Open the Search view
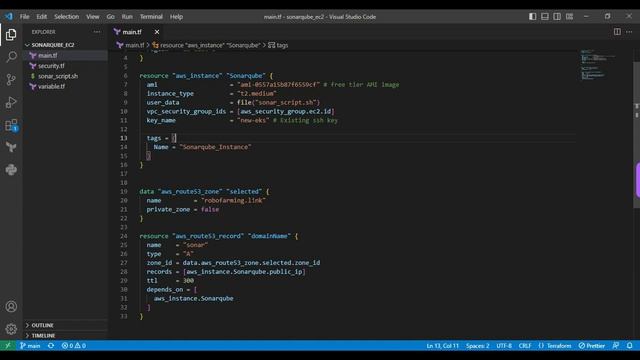 (x=11, y=57)
